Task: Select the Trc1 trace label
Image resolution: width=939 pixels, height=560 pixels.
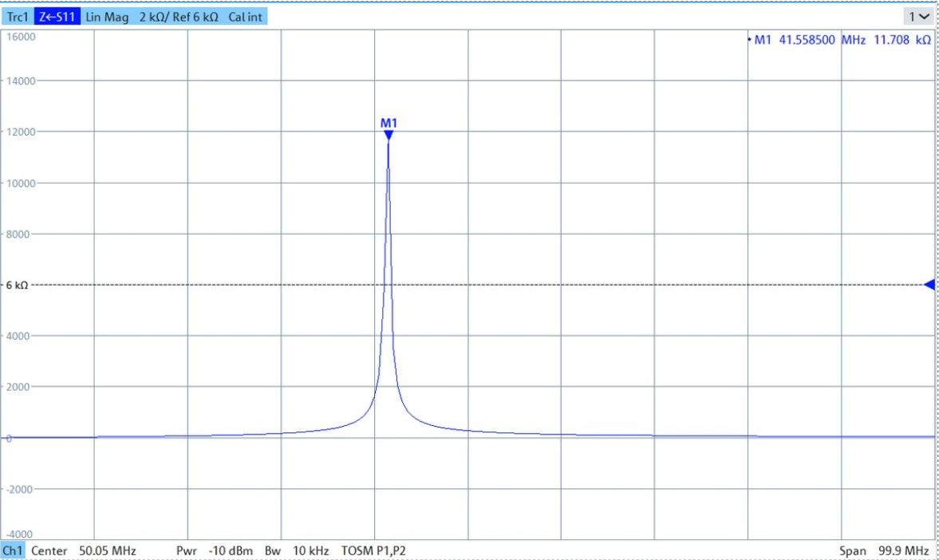Action: (x=18, y=17)
